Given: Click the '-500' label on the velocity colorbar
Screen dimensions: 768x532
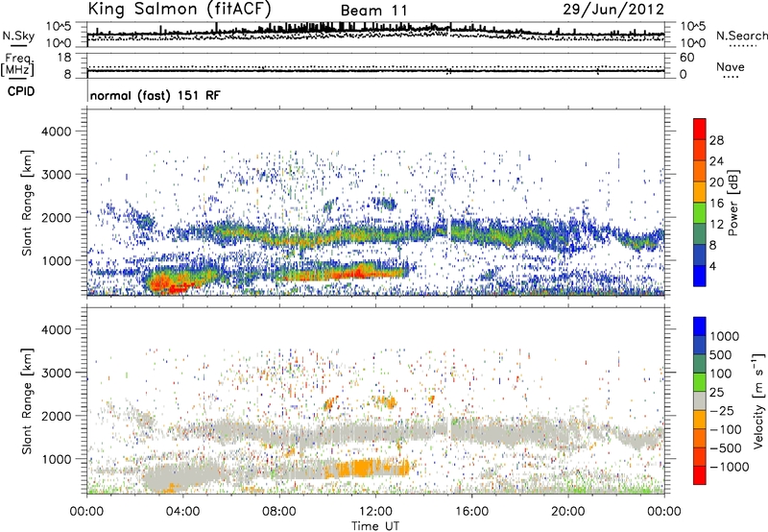Looking at the screenshot, I should pyautogui.click(x=726, y=448).
